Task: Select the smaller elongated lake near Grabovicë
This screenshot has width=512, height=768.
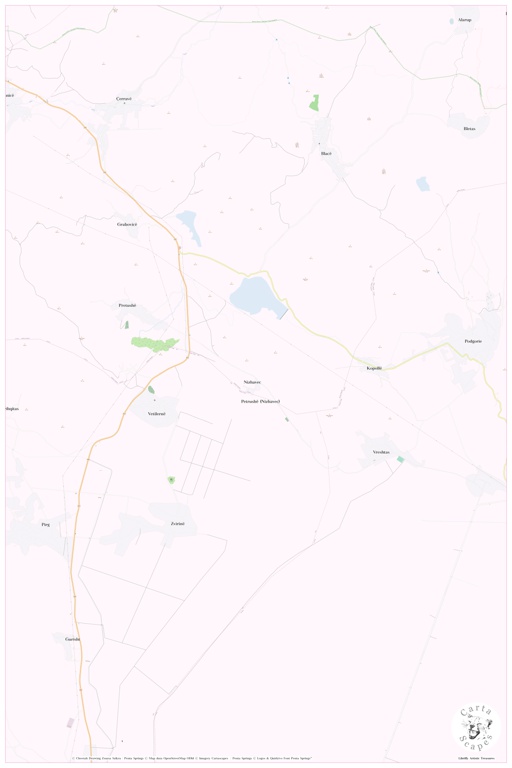Action: tap(189, 227)
